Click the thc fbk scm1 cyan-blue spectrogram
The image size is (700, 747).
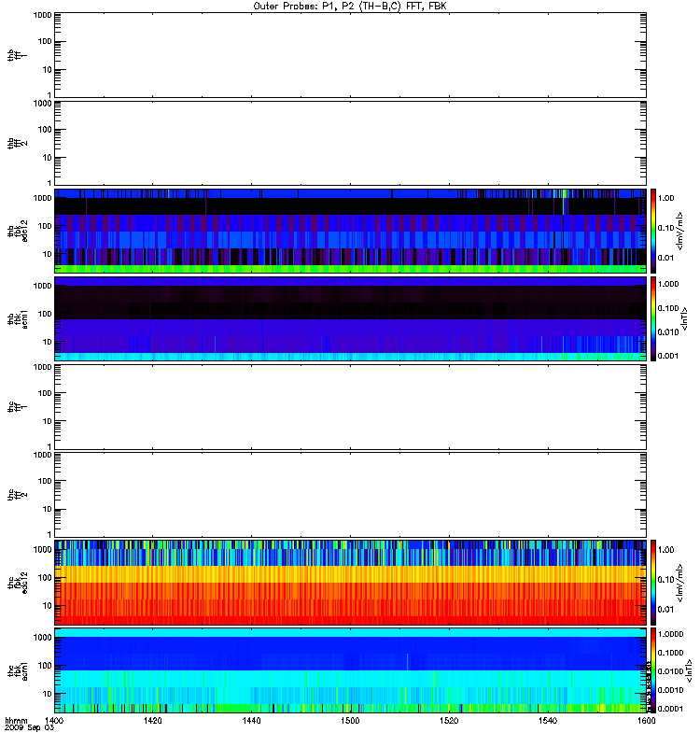(350, 670)
